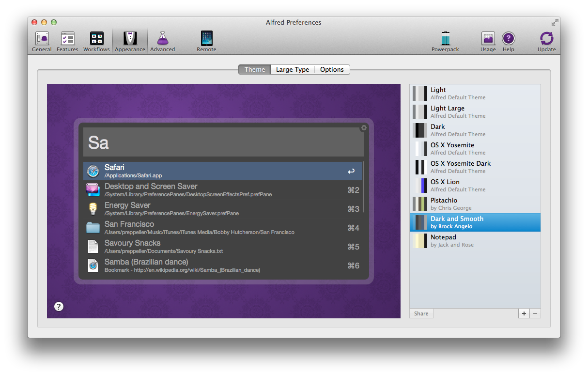
Task: Select the Appearance tuxedo icon
Action: [x=130, y=38]
